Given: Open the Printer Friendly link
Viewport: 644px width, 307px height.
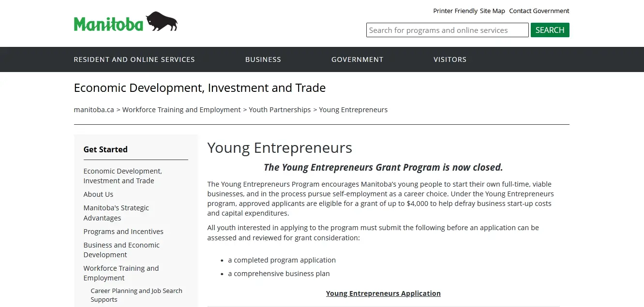Looking at the screenshot, I should click(x=455, y=11).
